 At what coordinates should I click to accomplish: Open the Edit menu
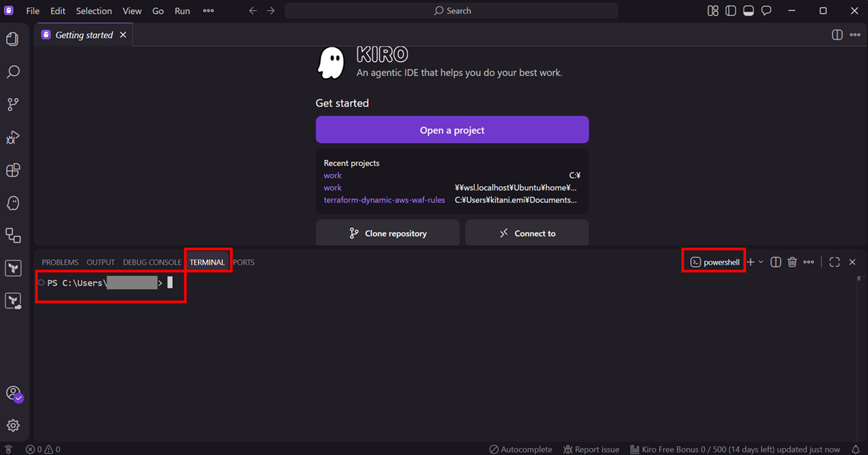click(x=58, y=11)
